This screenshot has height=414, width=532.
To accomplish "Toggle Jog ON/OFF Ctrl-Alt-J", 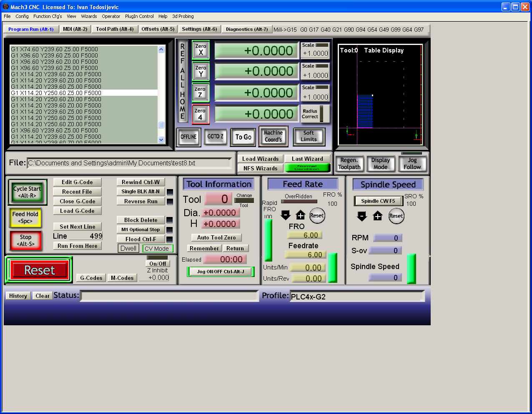I will pos(221,272).
